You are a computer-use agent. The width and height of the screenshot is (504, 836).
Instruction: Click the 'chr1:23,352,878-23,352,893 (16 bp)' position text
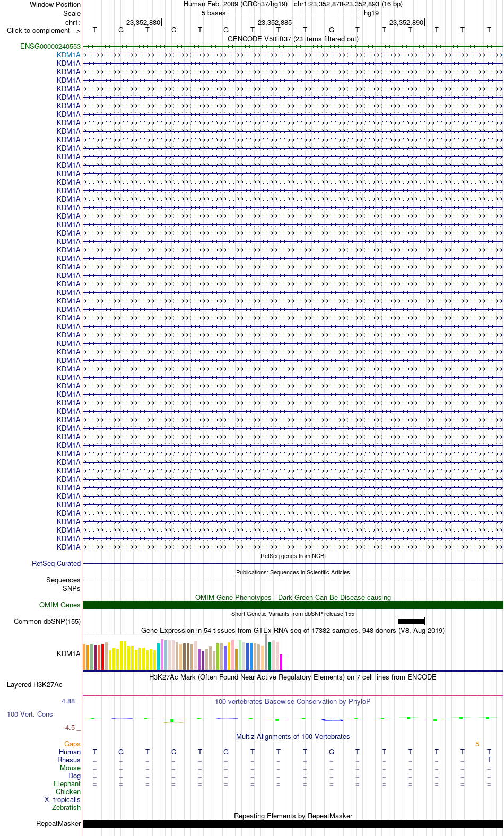tap(348, 4)
